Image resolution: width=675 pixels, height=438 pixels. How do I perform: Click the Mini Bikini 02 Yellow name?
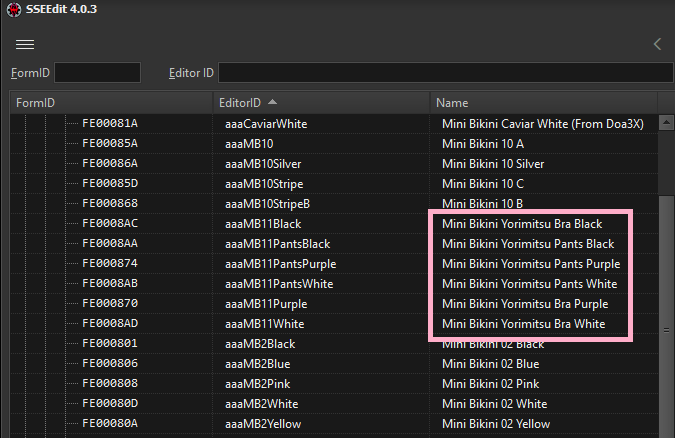coord(496,424)
